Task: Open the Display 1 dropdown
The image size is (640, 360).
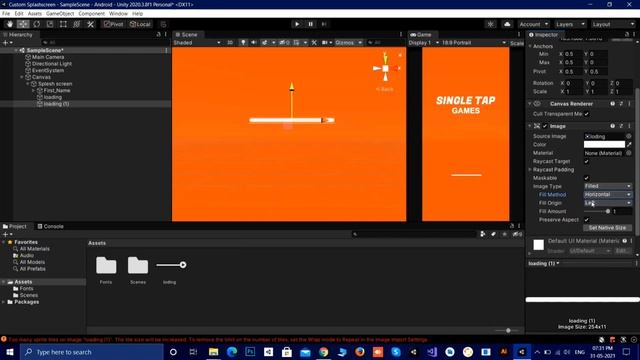Action: coord(423,42)
